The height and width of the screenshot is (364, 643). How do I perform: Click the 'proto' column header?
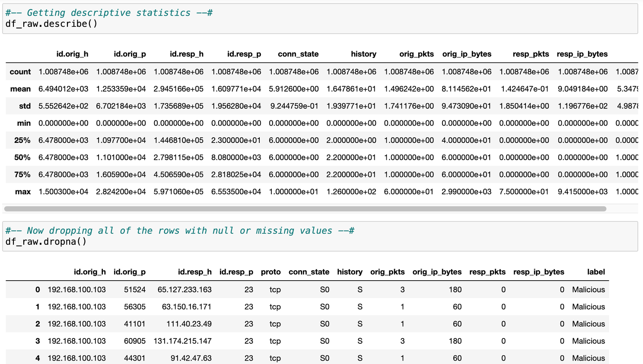(x=271, y=272)
